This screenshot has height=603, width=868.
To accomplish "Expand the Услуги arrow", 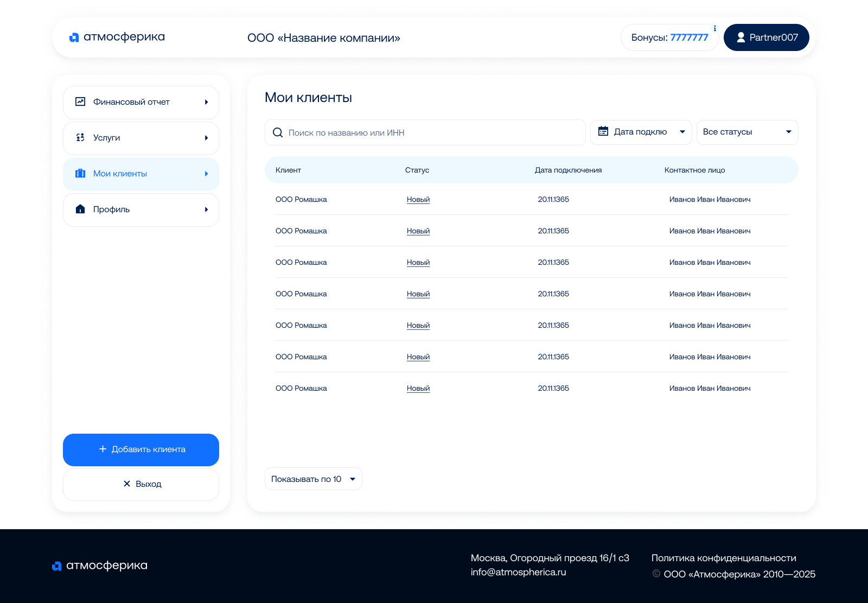I will [x=206, y=138].
